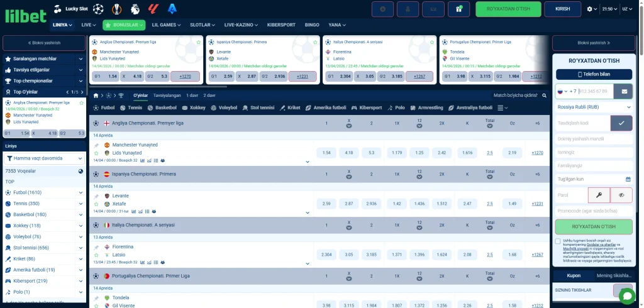Click the KIRISH login button
The height and width of the screenshot is (308, 644).
point(563,9)
